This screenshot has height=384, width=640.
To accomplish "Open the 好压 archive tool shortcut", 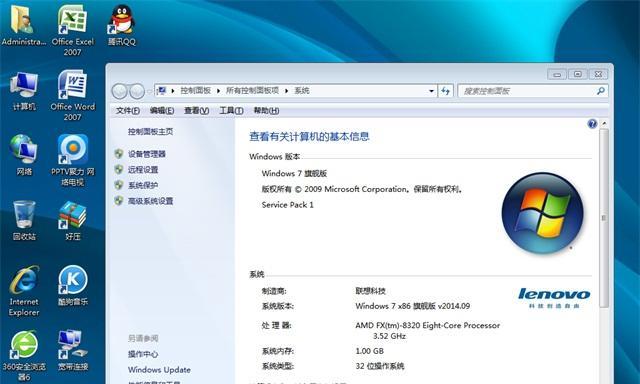I will tap(73, 220).
